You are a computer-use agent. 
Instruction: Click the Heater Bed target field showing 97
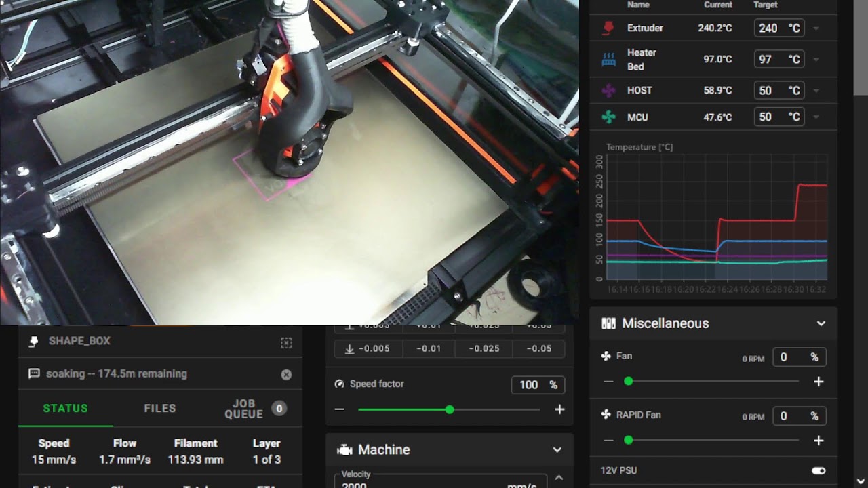[778, 60]
